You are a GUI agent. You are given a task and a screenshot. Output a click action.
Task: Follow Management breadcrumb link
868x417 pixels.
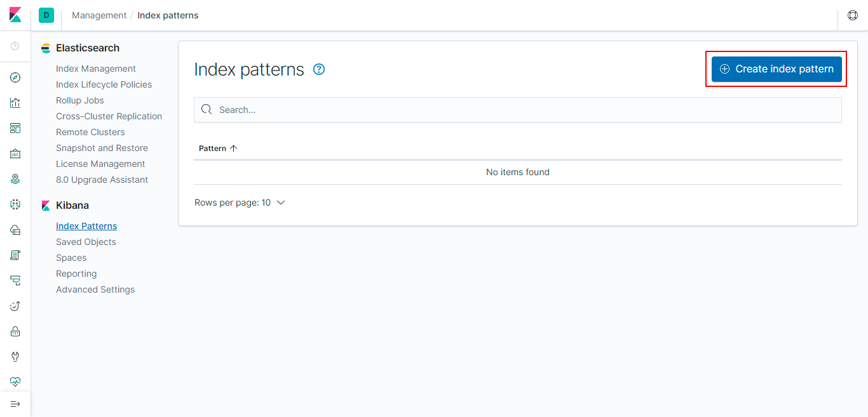pyautogui.click(x=99, y=15)
